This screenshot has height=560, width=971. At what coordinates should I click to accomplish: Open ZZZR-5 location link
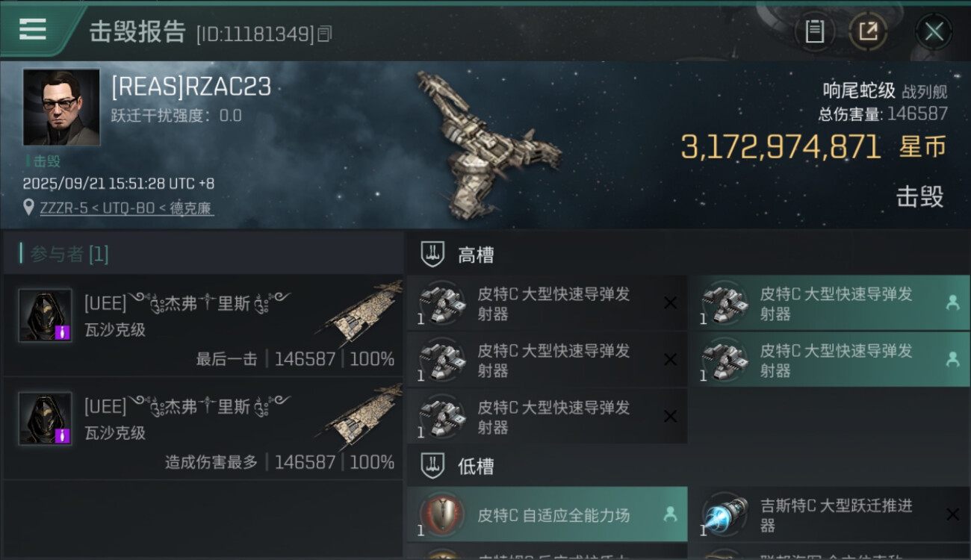[x=126, y=208]
